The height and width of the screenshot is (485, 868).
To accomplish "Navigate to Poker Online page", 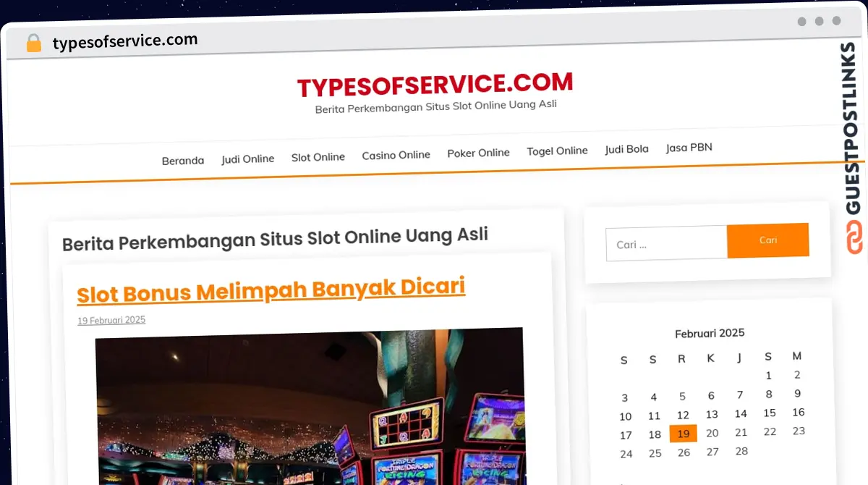I will click(x=478, y=153).
